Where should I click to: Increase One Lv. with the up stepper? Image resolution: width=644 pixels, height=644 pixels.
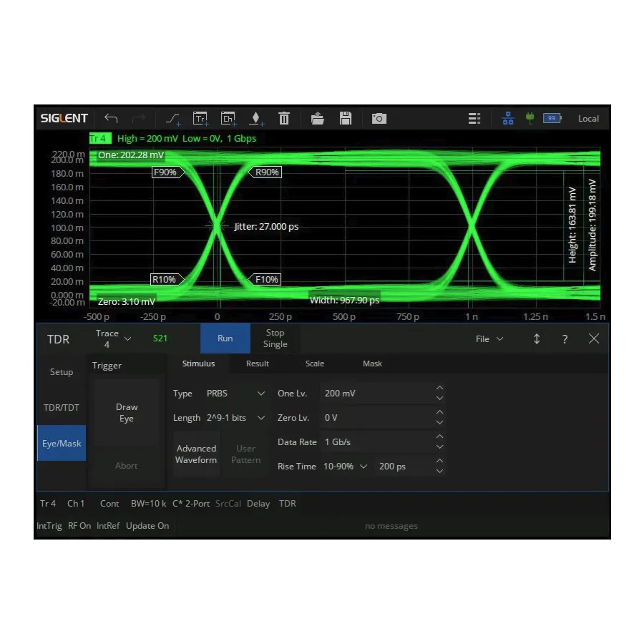(440, 389)
